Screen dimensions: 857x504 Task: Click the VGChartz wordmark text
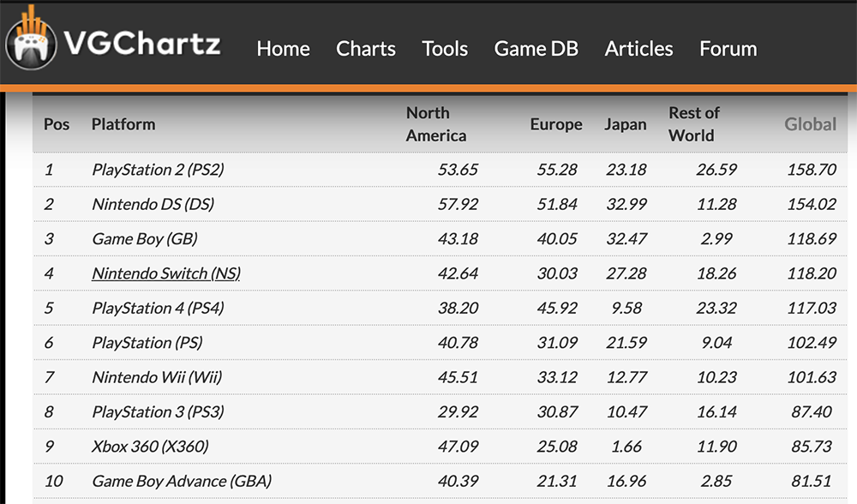[142, 43]
